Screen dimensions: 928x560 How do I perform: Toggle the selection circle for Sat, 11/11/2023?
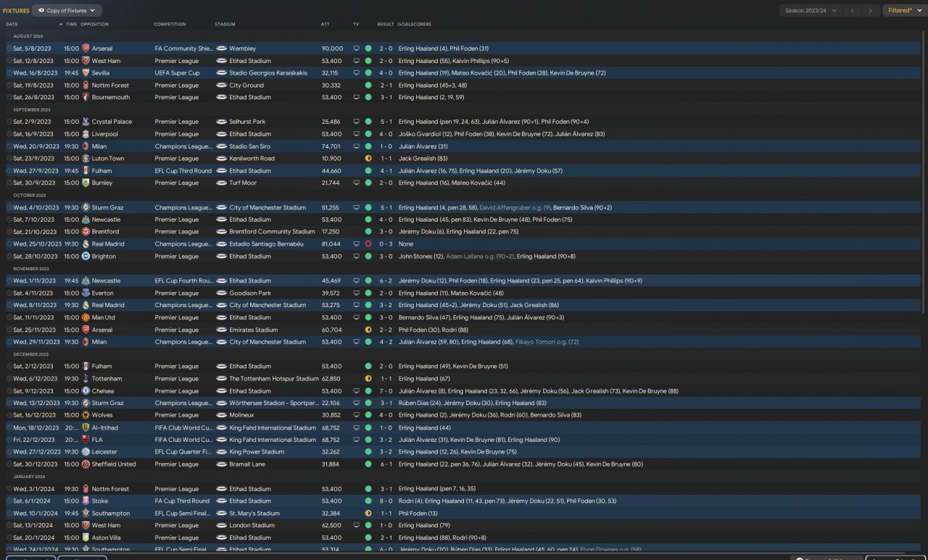9,317
